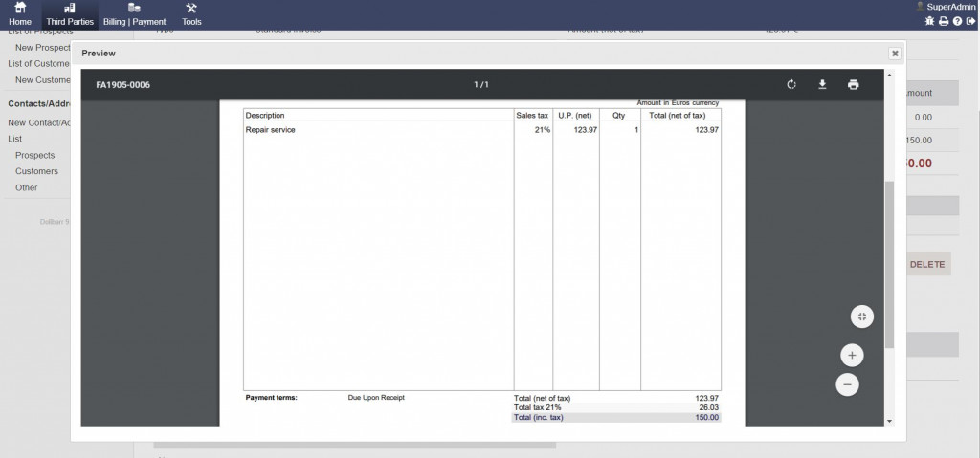Click the print page icon in top bar

coord(944,21)
